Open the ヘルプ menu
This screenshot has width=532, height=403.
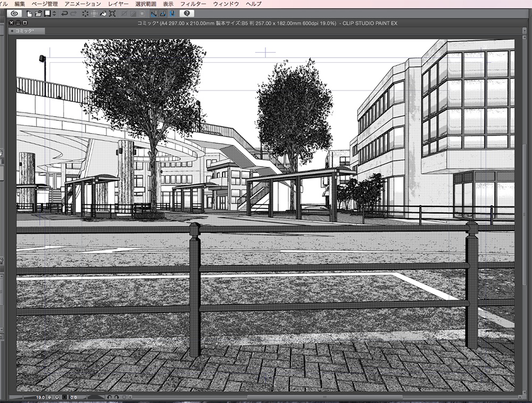(x=253, y=4)
